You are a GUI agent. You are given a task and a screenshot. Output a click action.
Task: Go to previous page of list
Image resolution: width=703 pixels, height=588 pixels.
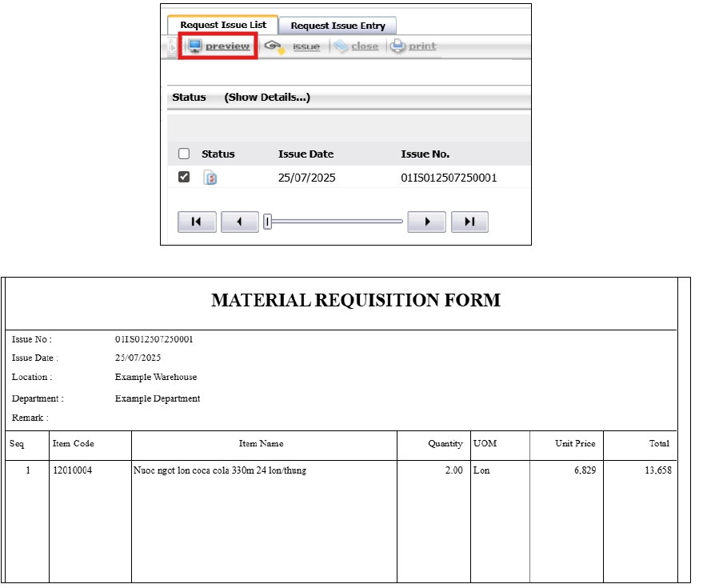pyautogui.click(x=239, y=222)
